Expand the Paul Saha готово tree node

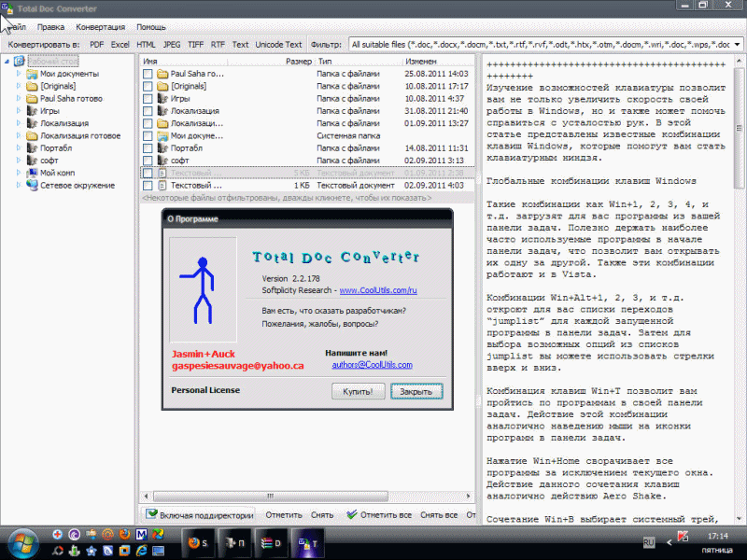[19, 98]
